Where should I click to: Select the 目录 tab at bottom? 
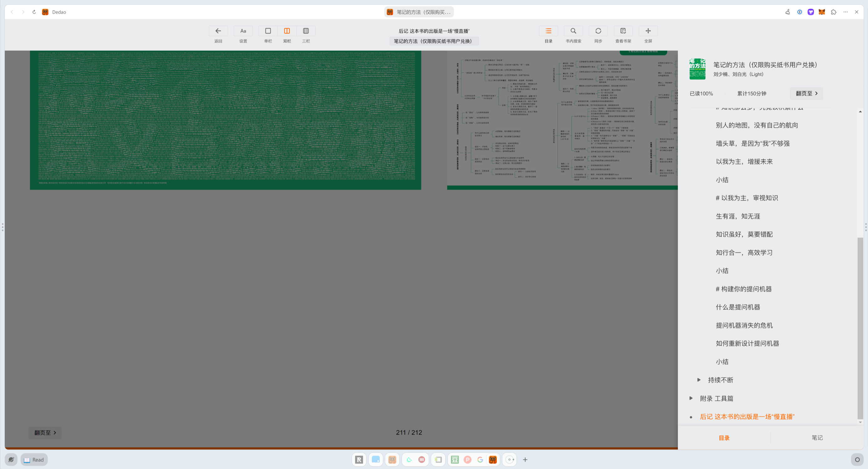tap(724, 438)
